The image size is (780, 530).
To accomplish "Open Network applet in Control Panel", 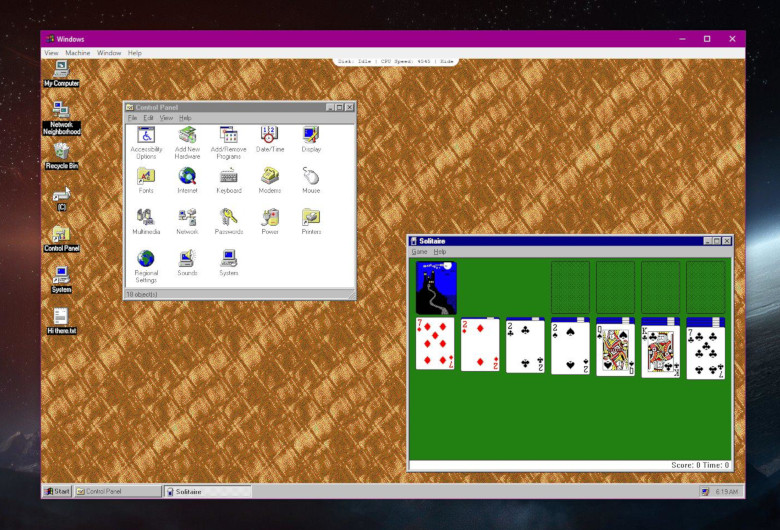I will (188, 222).
